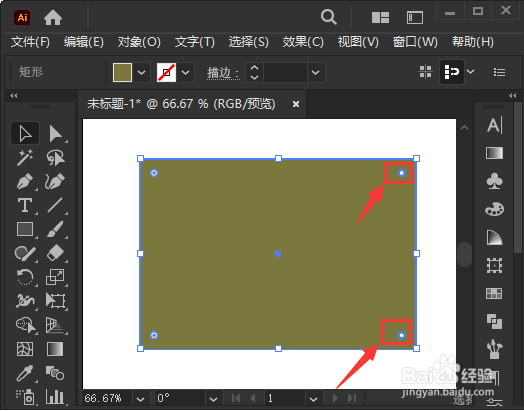Expand the 66.67% zoom level dropdown
524x411 pixels.
coord(141,399)
